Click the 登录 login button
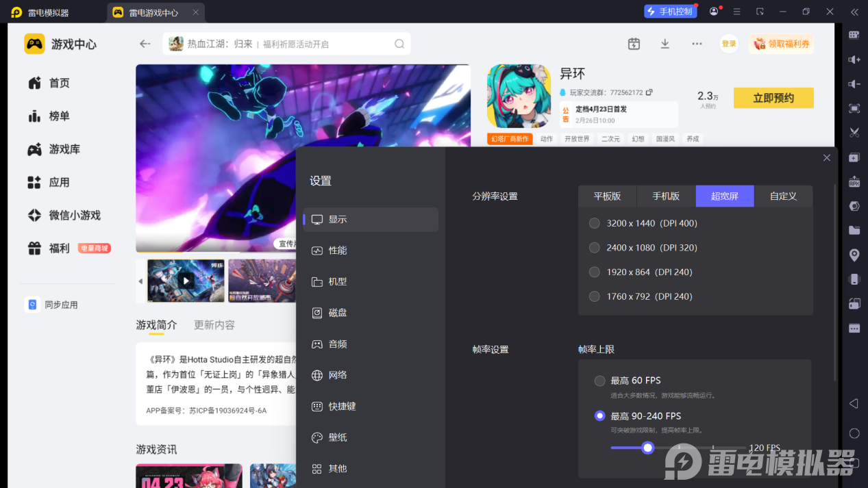The height and width of the screenshot is (488, 868). pyautogui.click(x=728, y=43)
